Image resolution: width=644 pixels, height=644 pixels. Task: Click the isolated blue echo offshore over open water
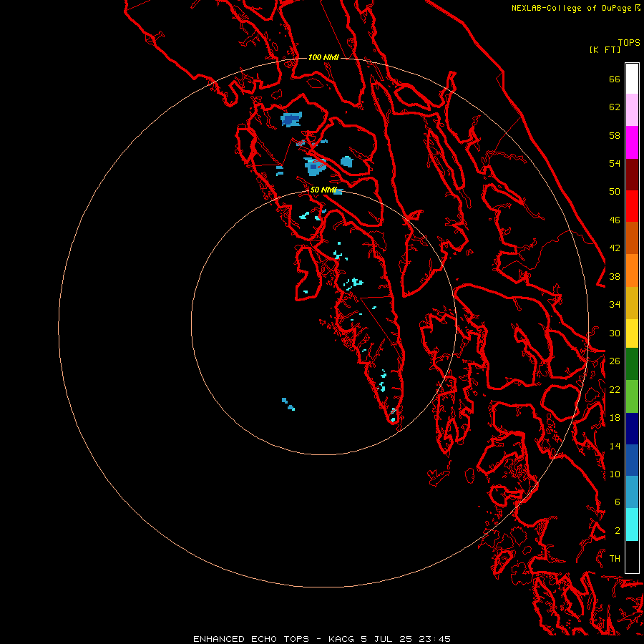coord(288,404)
